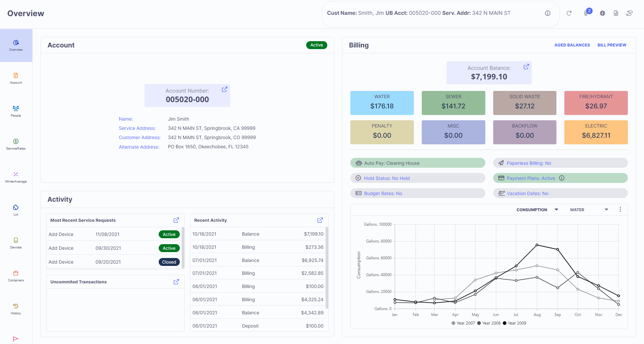The height and width of the screenshot is (344, 644).
Task: Open chart options three-dot menu
Action: pos(620,210)
